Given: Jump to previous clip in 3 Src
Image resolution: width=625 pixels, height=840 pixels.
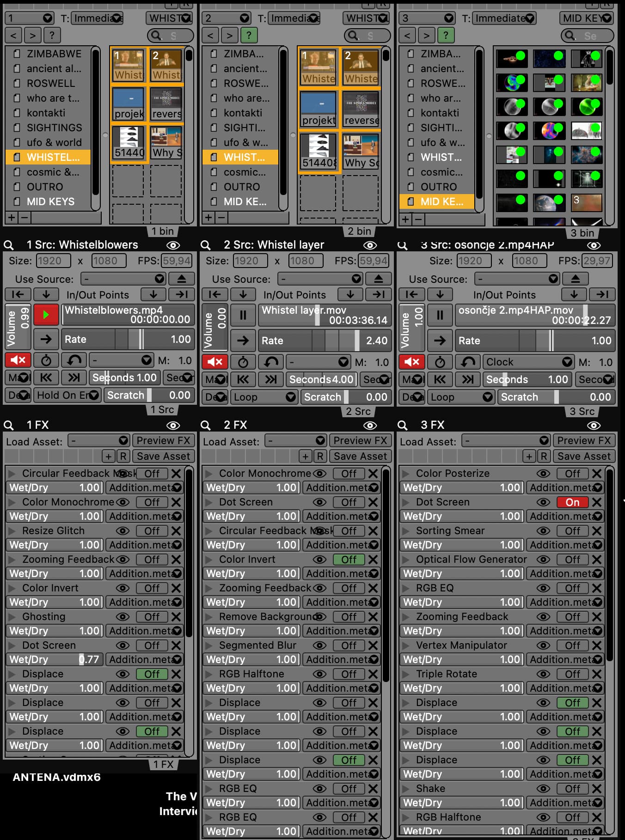Looking at the screenshot, I should point(440,379).
